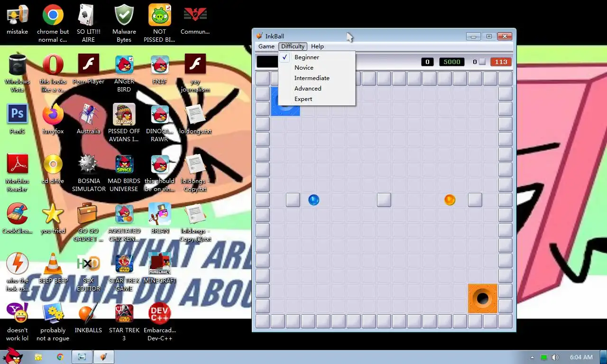Open the 'mistake' desktop icon
The width and height of the screenshot is (607, 364).
[x=18, y=20]
